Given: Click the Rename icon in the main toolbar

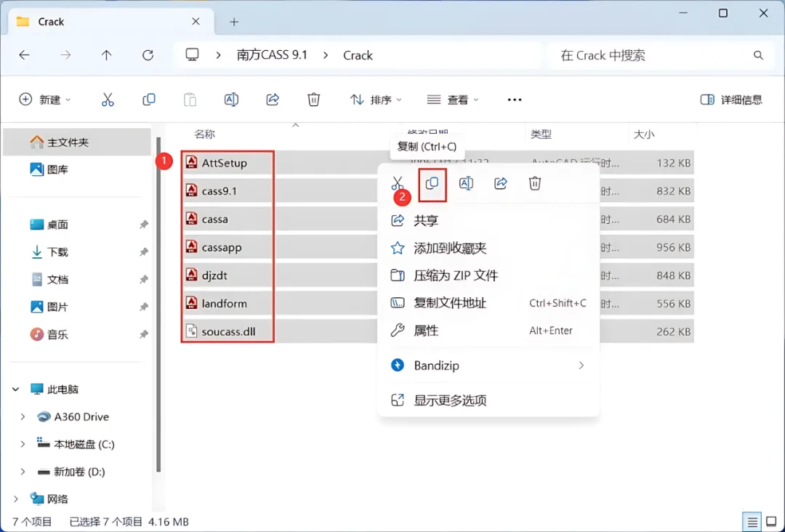Looking at the screenshot, I should [231, 100].
